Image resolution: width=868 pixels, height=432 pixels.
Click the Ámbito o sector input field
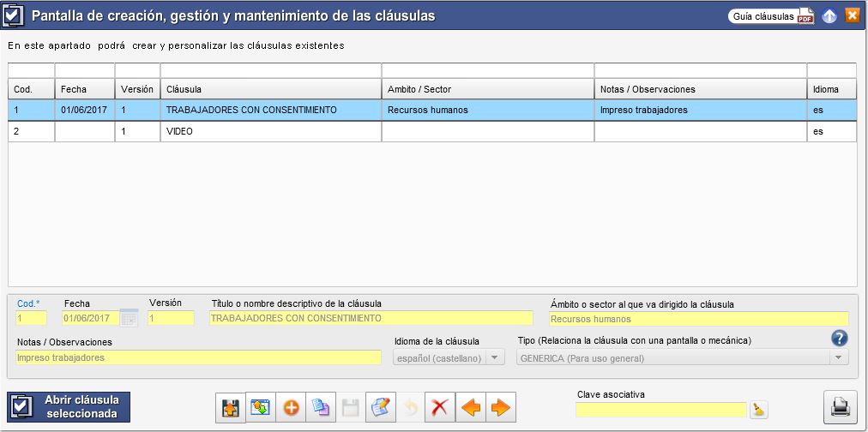[x=699, y=319]
